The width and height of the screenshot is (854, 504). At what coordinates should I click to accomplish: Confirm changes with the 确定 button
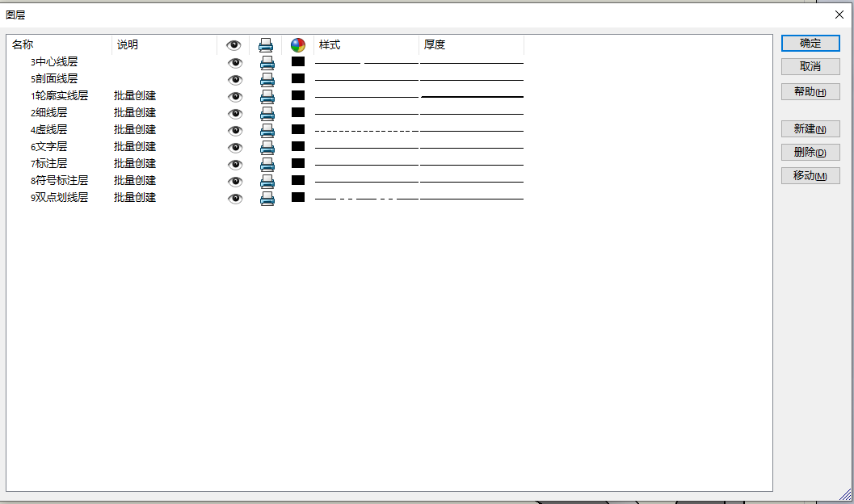[x=810, y=43]
